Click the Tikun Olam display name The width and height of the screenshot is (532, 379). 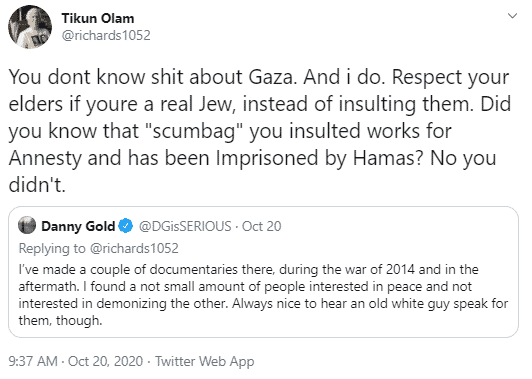click(98, 18)
